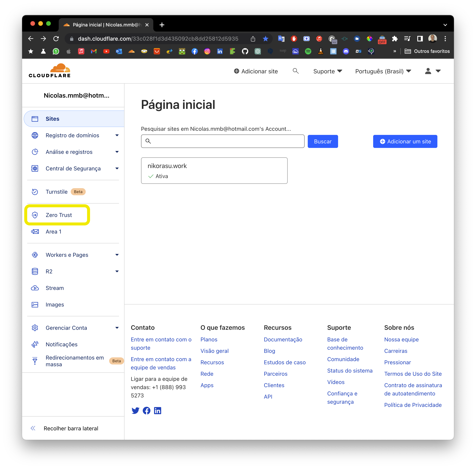Open the Planos link
This screenshot has height=469, width=476.
(x=209, y=339)
